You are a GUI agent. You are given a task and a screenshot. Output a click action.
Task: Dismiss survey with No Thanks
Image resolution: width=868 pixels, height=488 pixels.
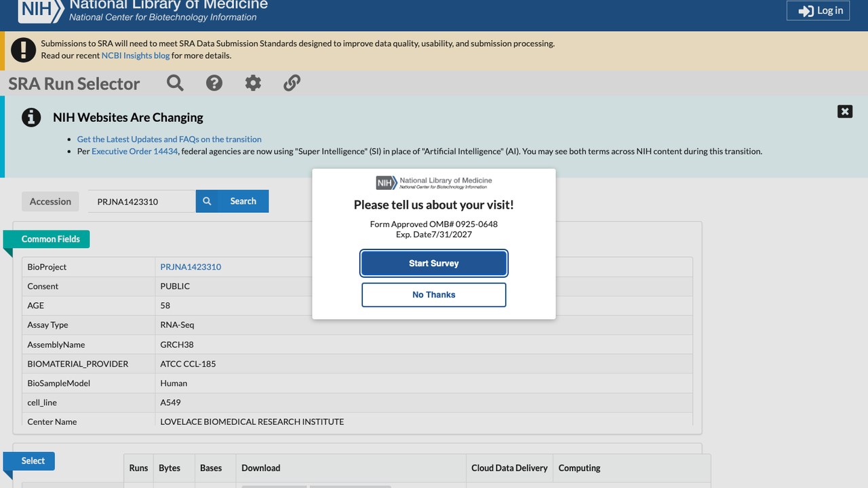point(434,295)
